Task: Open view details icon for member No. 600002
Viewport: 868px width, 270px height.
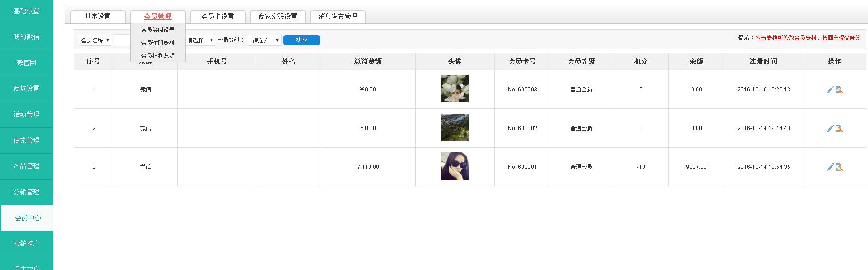Action: click(x=839, y=128)
